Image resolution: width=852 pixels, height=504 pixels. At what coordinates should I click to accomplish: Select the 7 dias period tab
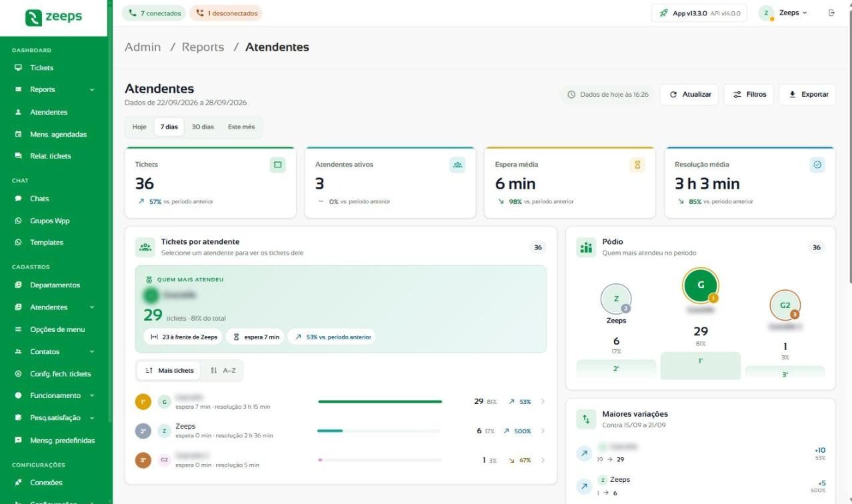169,127
